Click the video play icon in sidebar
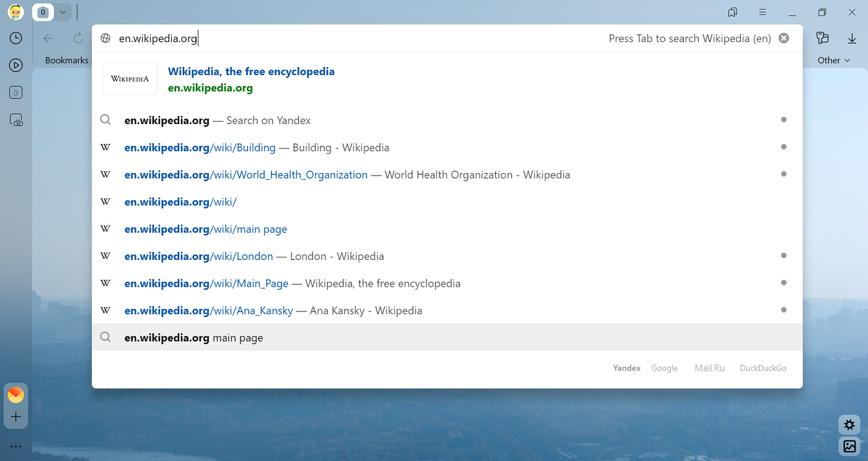This screenshot has height=461, width=868. tap(16, 65)
